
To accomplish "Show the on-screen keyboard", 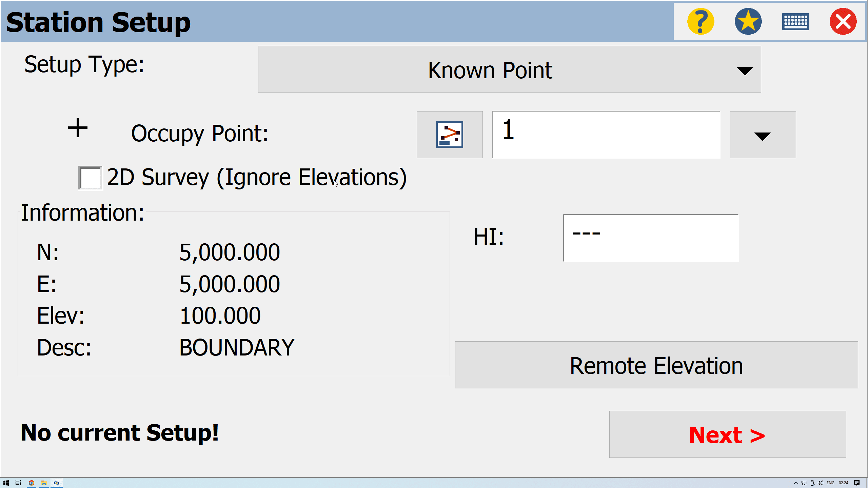I will click(795, 22).
